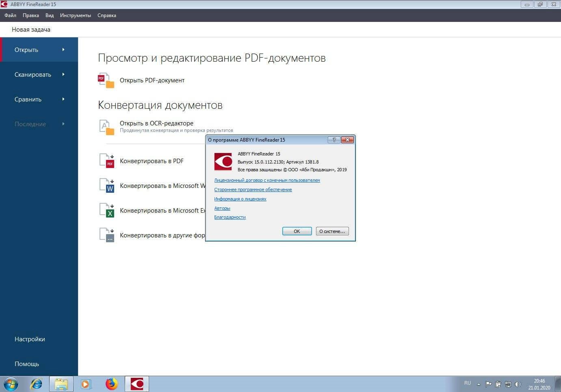Click the Convert to Microsoft Excel icon
561x392 pixels.
(x=107, y=210)
